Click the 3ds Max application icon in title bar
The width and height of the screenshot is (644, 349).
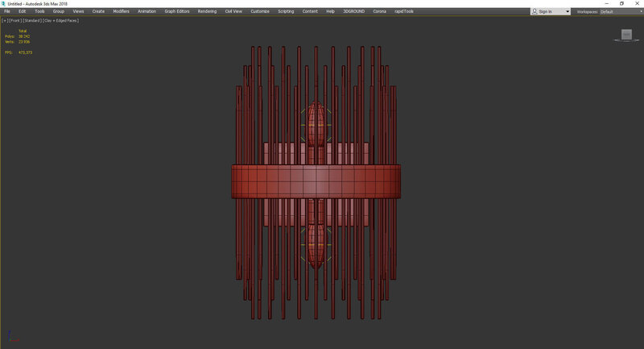(x=3, y=3)
